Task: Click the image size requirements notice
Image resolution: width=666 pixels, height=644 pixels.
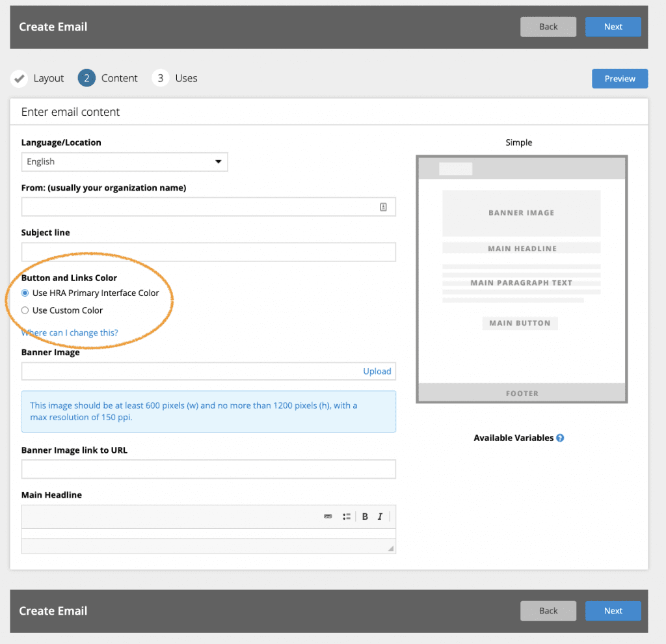Action: (x=209, y=412)
